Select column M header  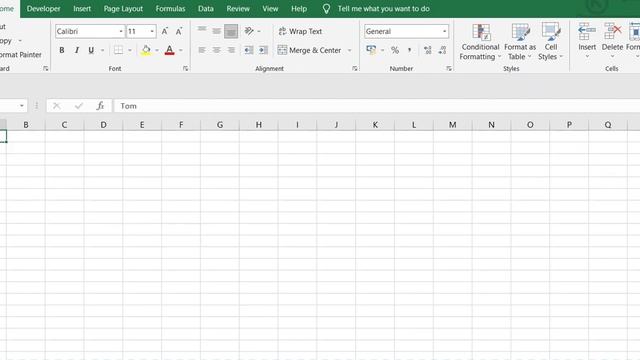click(x=453, y=125)
